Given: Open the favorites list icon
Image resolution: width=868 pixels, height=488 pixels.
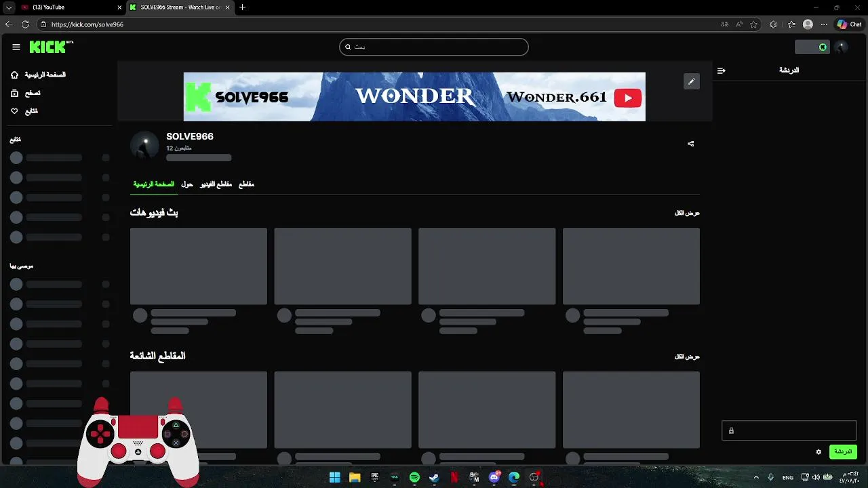Looking at the screenshot, I should (x=791, y=24).
